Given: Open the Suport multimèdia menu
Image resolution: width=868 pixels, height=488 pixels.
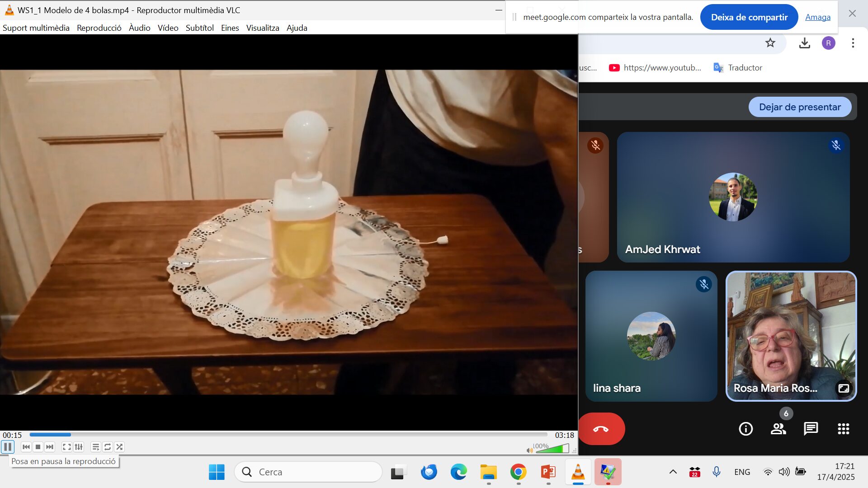Looking at the screenshot, I should (36, 28).
